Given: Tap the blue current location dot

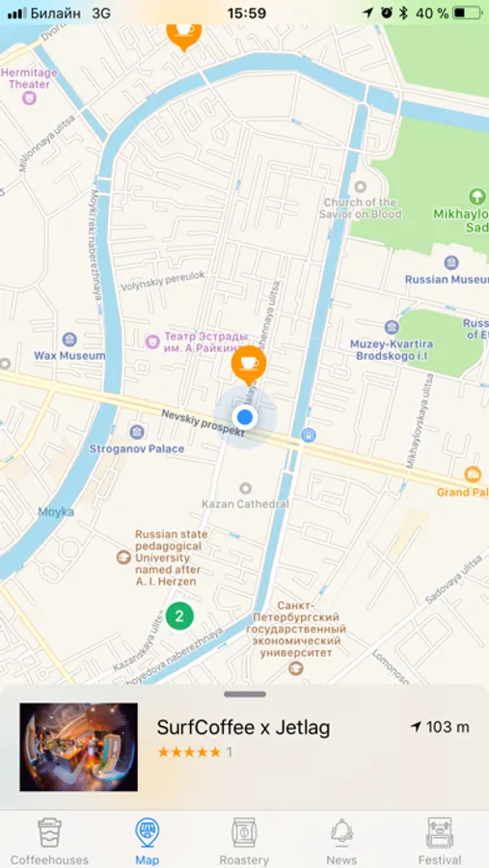Looking at the screenshot, I should tap(244, 417).
